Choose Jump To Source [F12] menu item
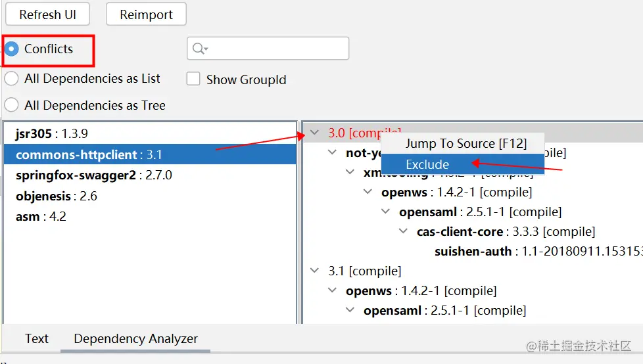 pyautogui.click(x=463, y=143)
